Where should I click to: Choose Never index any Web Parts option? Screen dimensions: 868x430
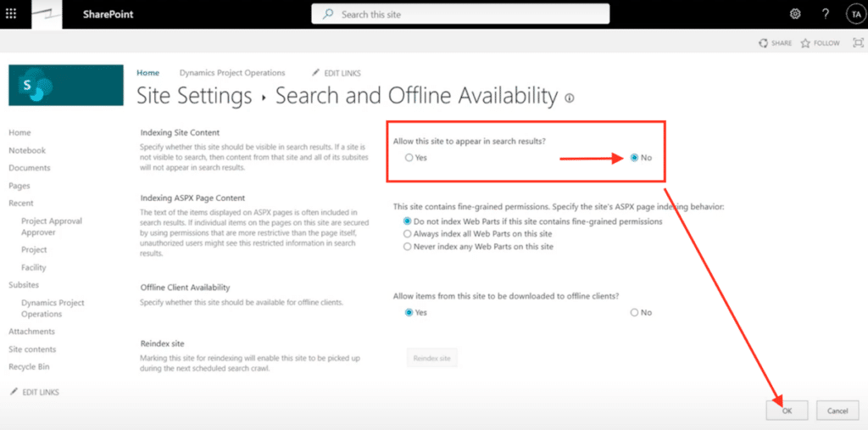[409, 246]
